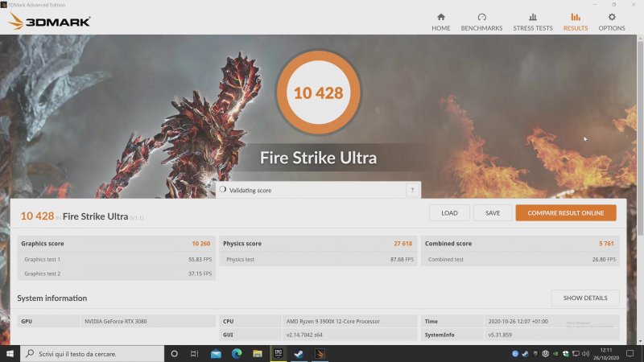Click the Fire Strike Ultra banner title
The height and width of the screenshot is (362, 644).
click(318, 158)
